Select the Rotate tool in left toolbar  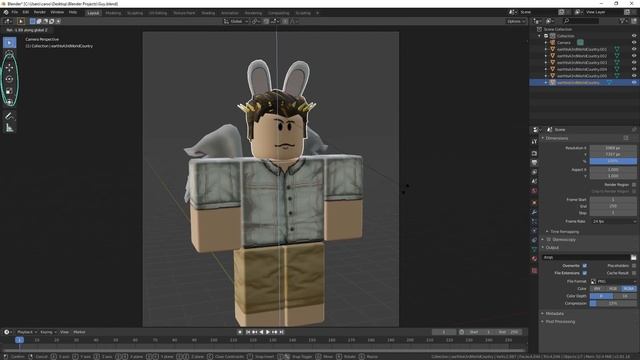coord(9,79)
